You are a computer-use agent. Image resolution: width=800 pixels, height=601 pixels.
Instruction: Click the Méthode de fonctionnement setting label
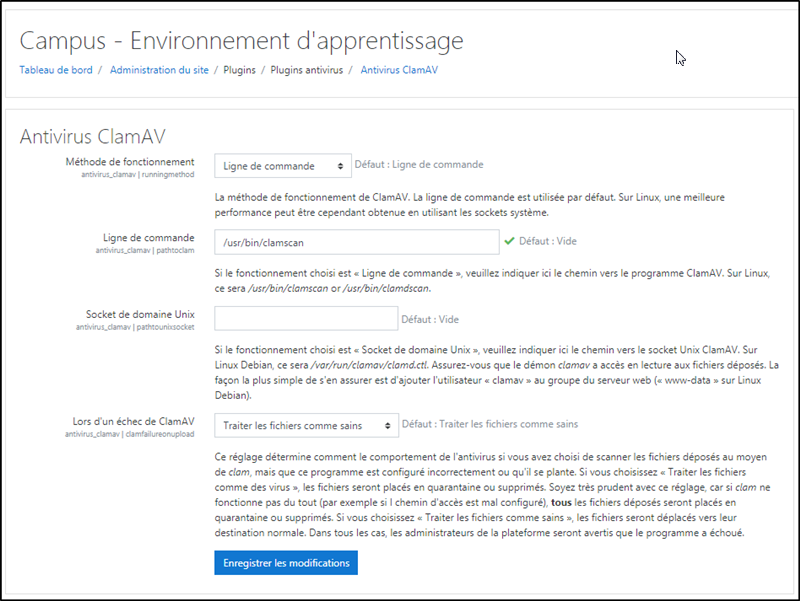tap(130, 161)
